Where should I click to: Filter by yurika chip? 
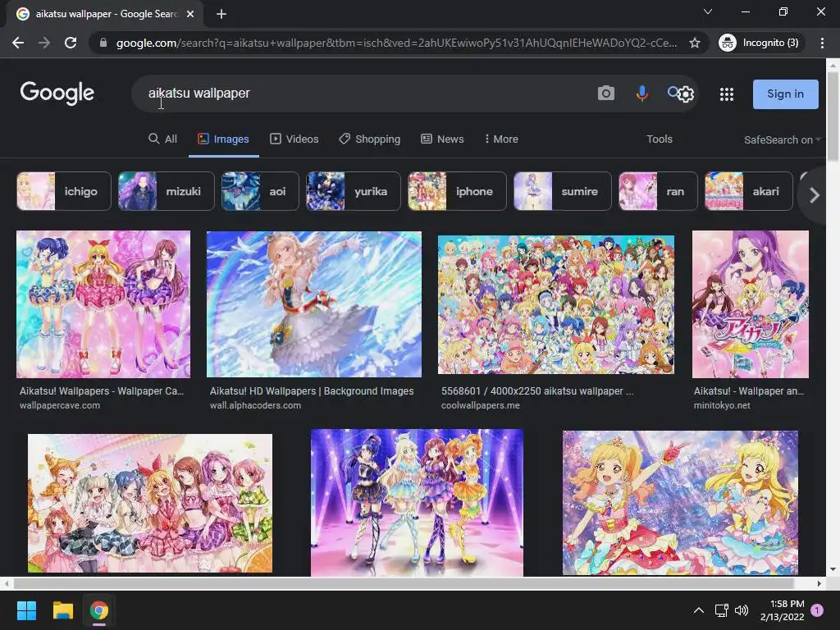tap(353, 191)
